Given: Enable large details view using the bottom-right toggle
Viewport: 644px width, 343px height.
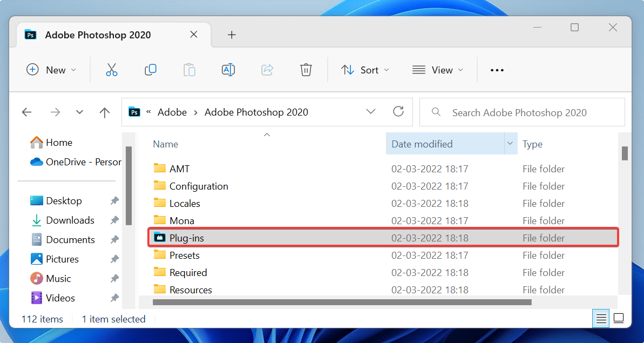Looking at the screenshot, I should pos(619,318).
